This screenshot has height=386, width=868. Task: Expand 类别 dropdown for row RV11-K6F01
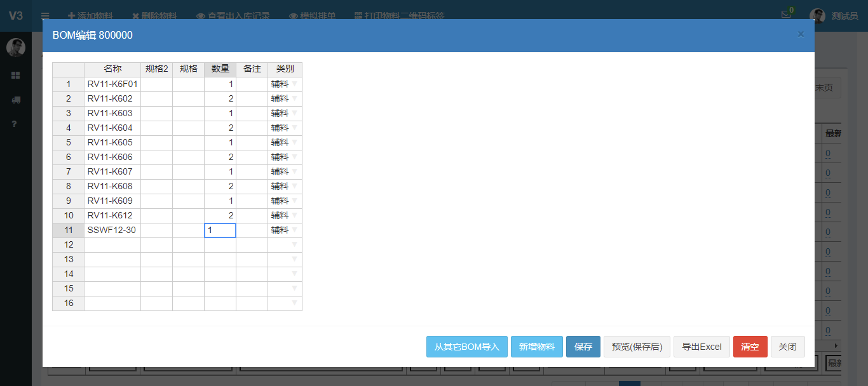pos(294,84)
